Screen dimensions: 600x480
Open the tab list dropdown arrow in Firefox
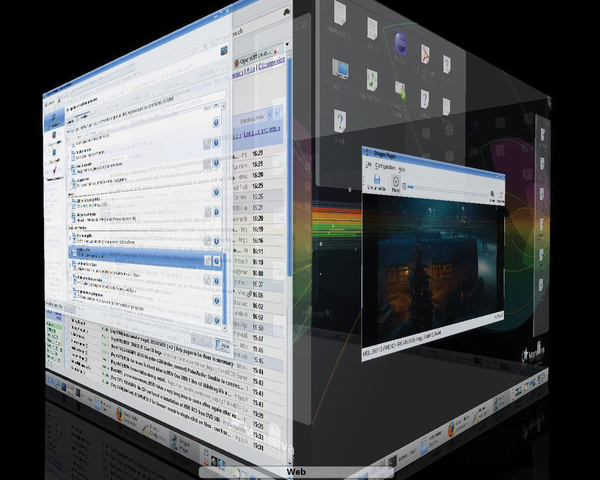(287, 44)
